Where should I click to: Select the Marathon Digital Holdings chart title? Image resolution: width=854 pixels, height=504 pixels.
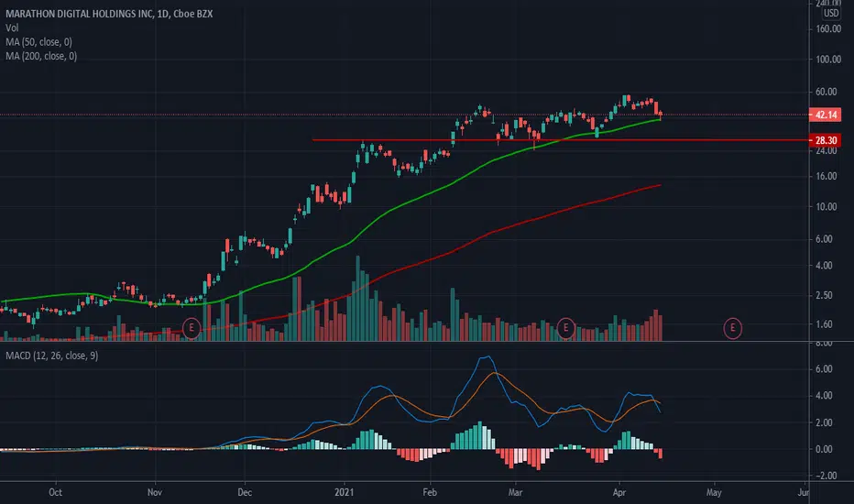pos(109,14)
